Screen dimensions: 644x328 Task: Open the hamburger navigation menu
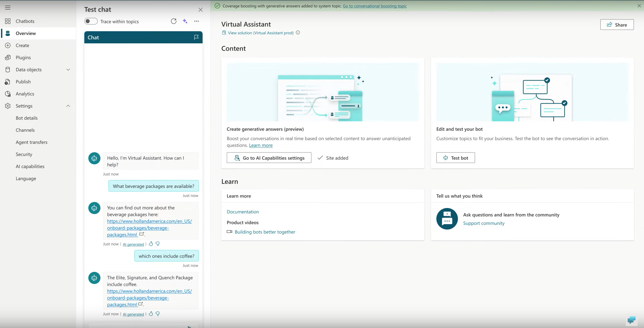click(8, 7)
